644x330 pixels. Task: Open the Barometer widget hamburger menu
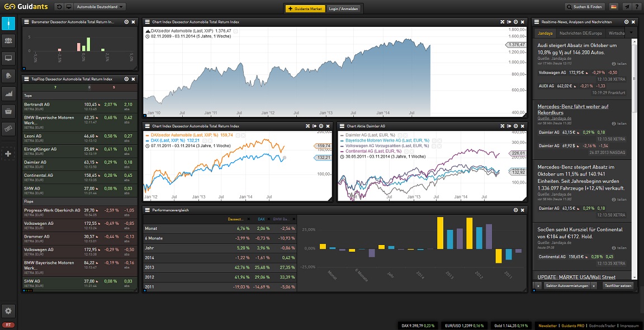(x=27, y=22)
